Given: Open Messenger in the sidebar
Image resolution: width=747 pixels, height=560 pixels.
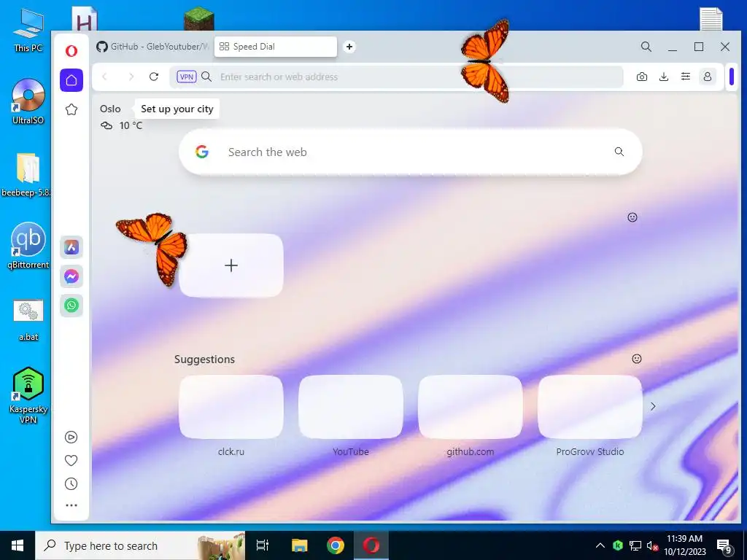Looking at the screenshot, I should point(71,276).
